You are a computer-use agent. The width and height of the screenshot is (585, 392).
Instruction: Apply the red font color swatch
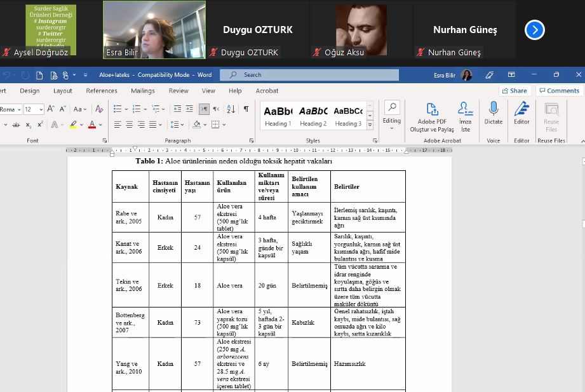tap(92, 125)
